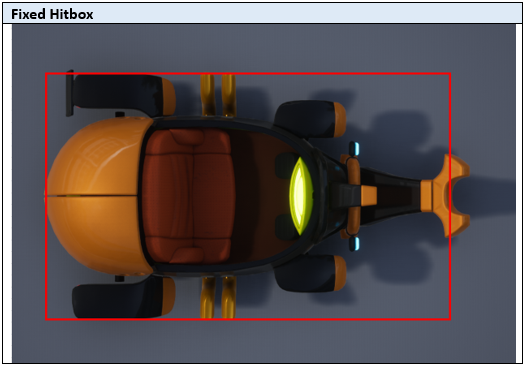Image resolution: width=525 pixels, height=365 pixels.
Task: Select the golden exhaust pipes on top side
Action: click(x=218, y=95)
